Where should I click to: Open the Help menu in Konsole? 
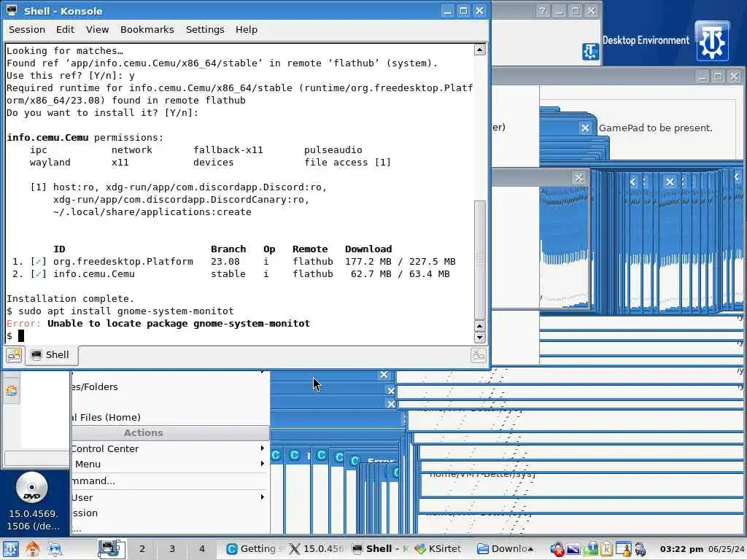(247, 29)
